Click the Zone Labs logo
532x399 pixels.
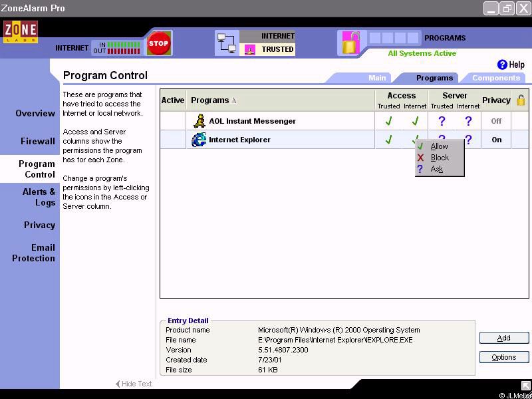(x=21, y=32)
